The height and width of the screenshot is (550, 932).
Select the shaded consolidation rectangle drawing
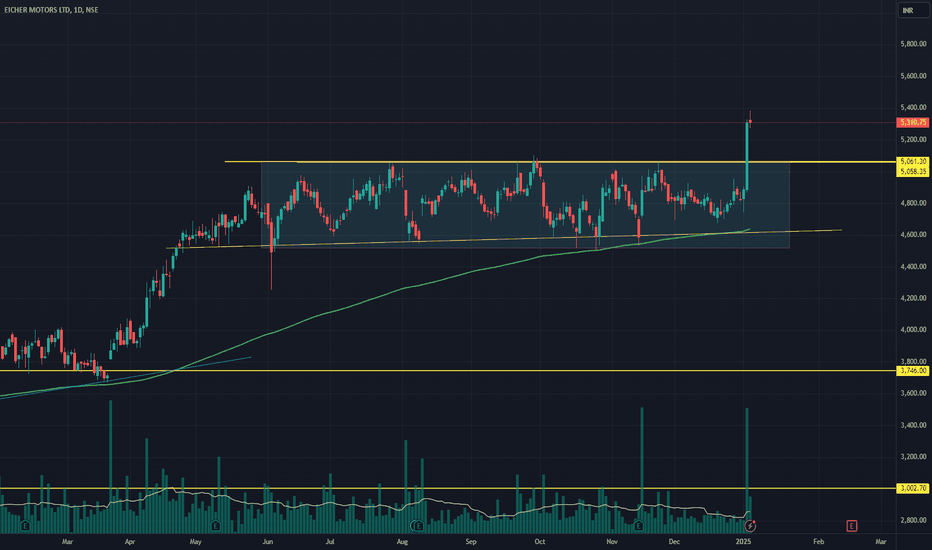pyautogui.click(x=525, y=205)
